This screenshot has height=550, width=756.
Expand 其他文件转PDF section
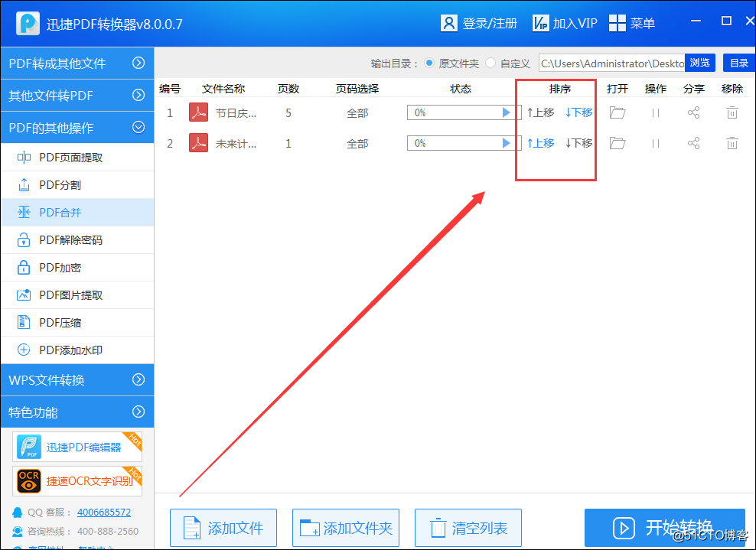77,96
